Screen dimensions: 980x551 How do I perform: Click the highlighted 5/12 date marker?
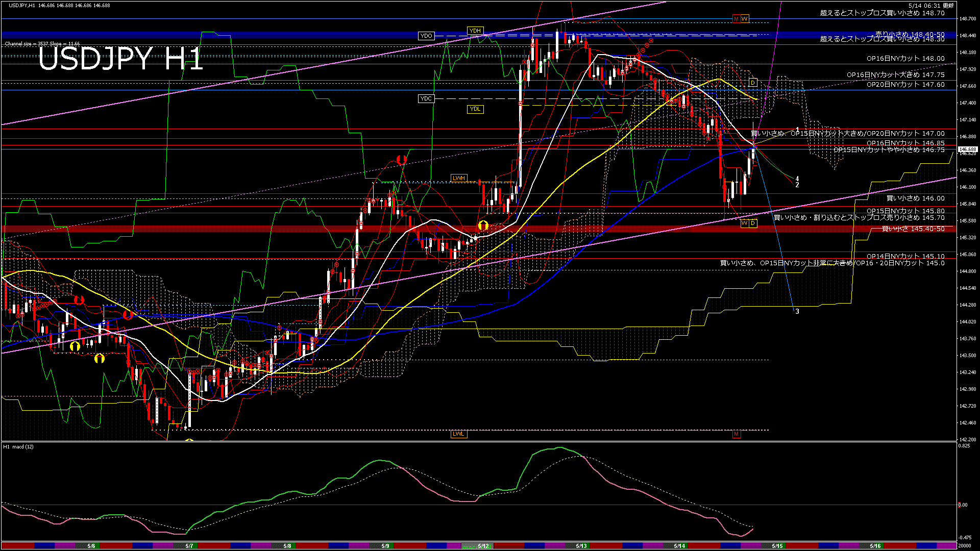click(x=483, y=546)
